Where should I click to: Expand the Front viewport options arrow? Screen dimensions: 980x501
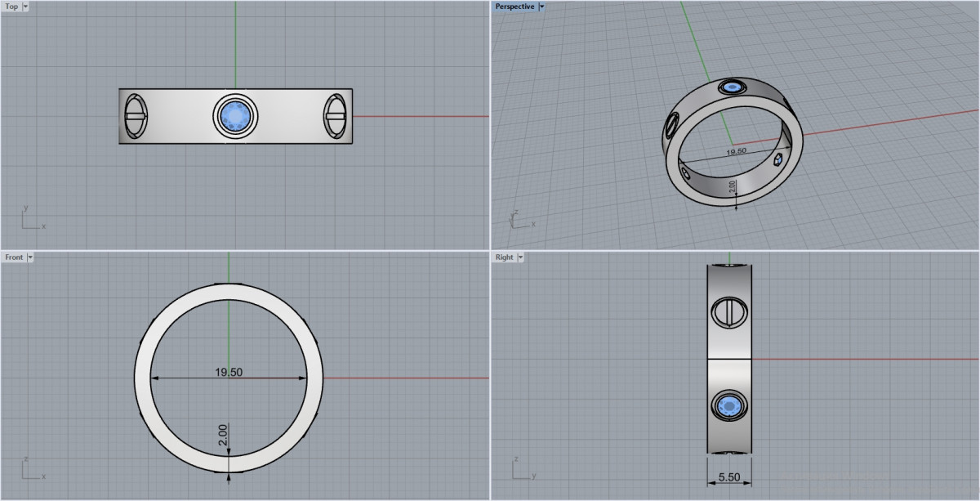pos(30,257)
